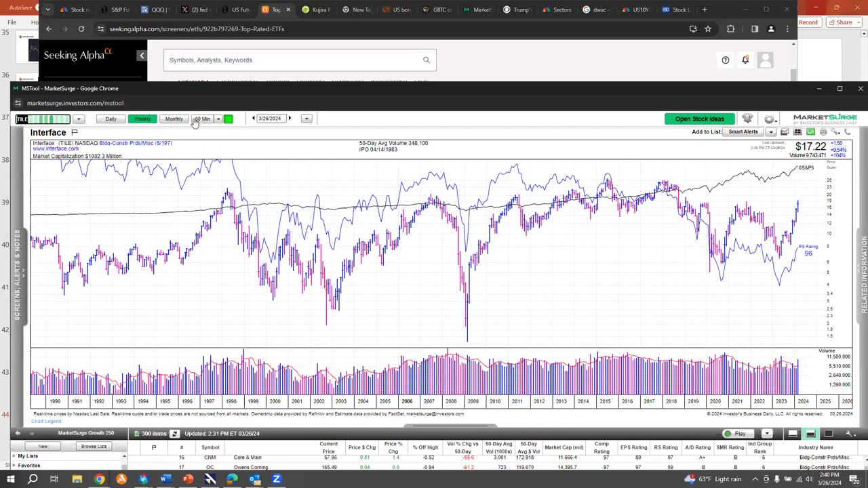Click the Play button in list header
868x488 pixels.
(x=740, y=434)
